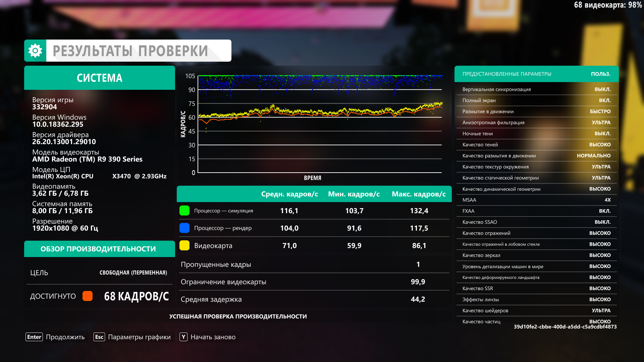The height and width of the screenshot is (362, 644).
Task: Click the Y key icon to restart the benchmark
Action: coord(183,337)
